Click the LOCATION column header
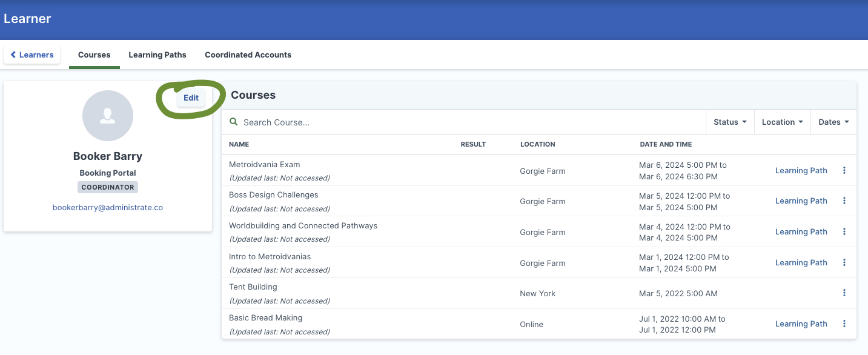Image resolution: width=868 pixels, height=355 pixels. (x=538, y=144)
